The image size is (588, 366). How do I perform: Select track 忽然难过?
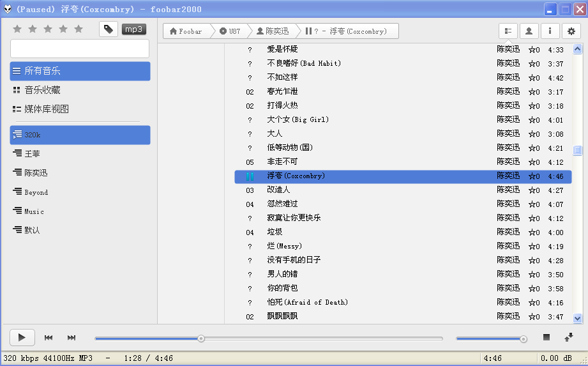pyautogui.click(x=403, y=204)
